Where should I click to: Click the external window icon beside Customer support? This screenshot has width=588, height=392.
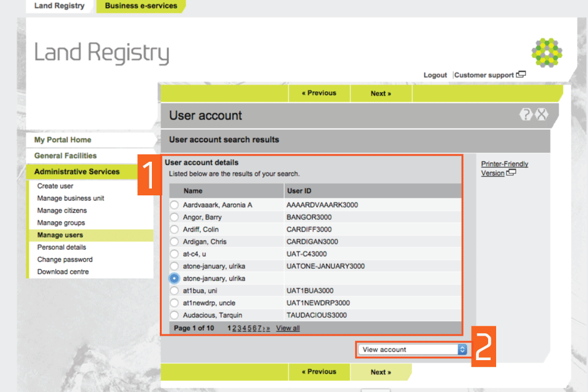coord(521,75)
